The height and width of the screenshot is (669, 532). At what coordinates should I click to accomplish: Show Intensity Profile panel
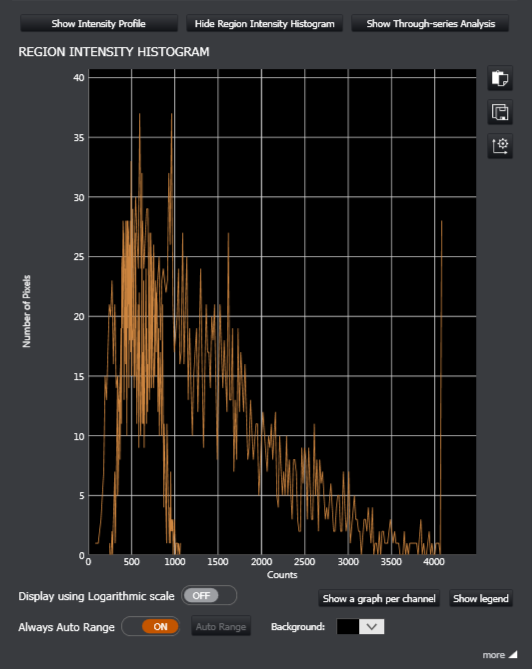click(x=99, y=23)
